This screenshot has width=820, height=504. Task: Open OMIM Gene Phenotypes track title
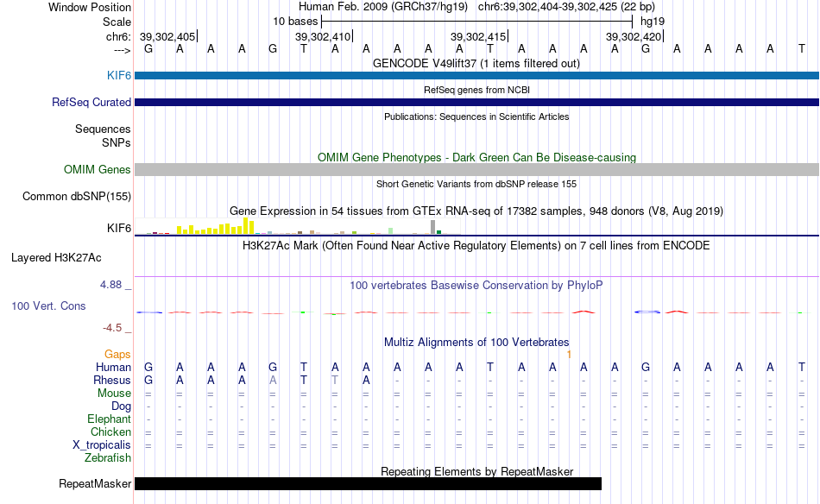pos(476,157)
